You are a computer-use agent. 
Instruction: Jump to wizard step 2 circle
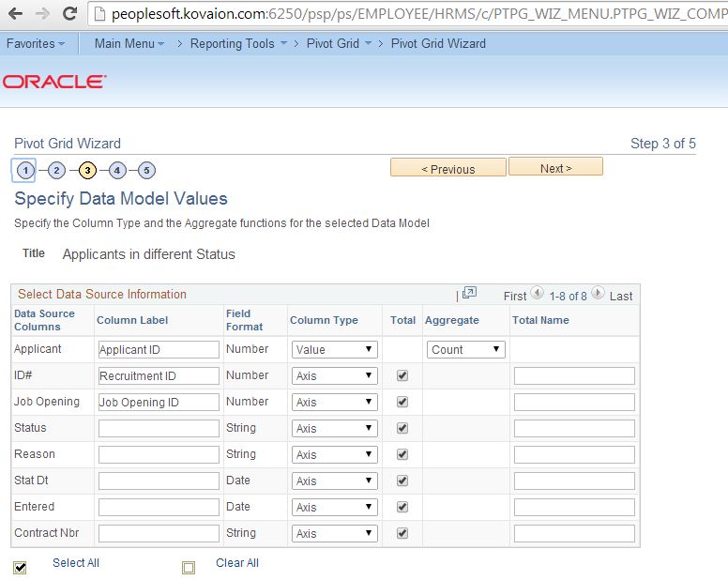tap(56, 171)
